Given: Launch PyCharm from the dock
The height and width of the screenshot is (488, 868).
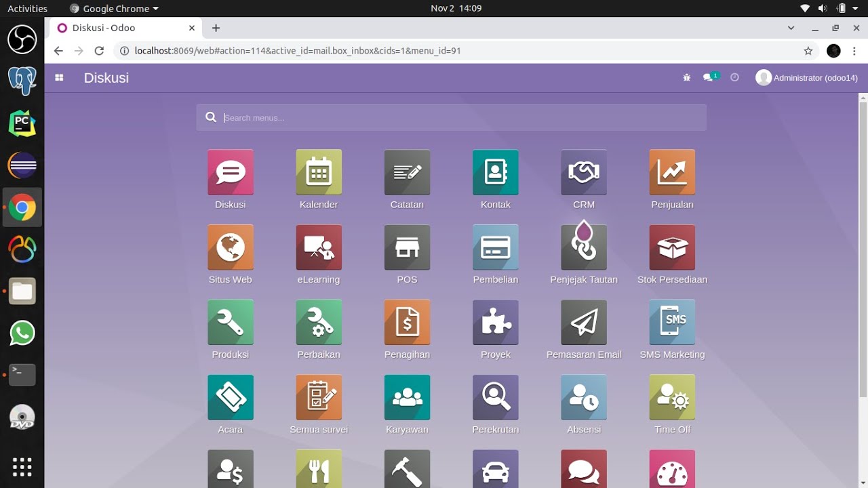Looking at the screenshot, I should [22, 123].
